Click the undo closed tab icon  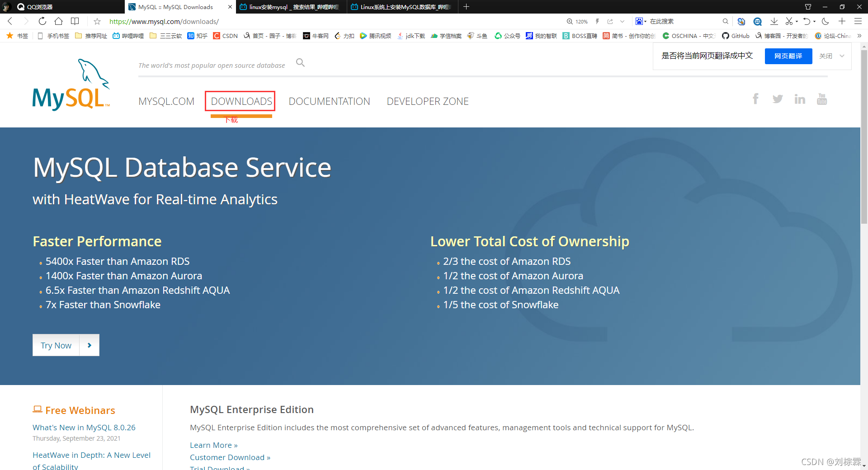coord(807,21)
